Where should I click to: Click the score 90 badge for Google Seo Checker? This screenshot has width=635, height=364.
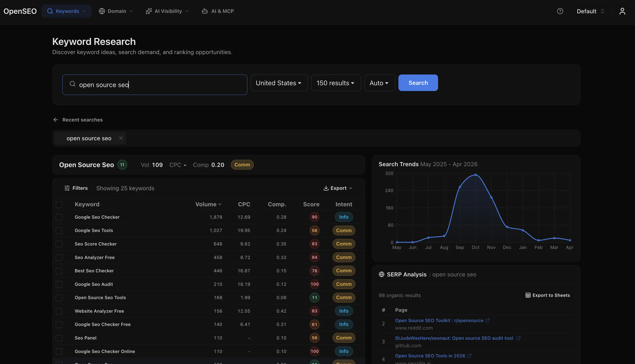[314, 217]
